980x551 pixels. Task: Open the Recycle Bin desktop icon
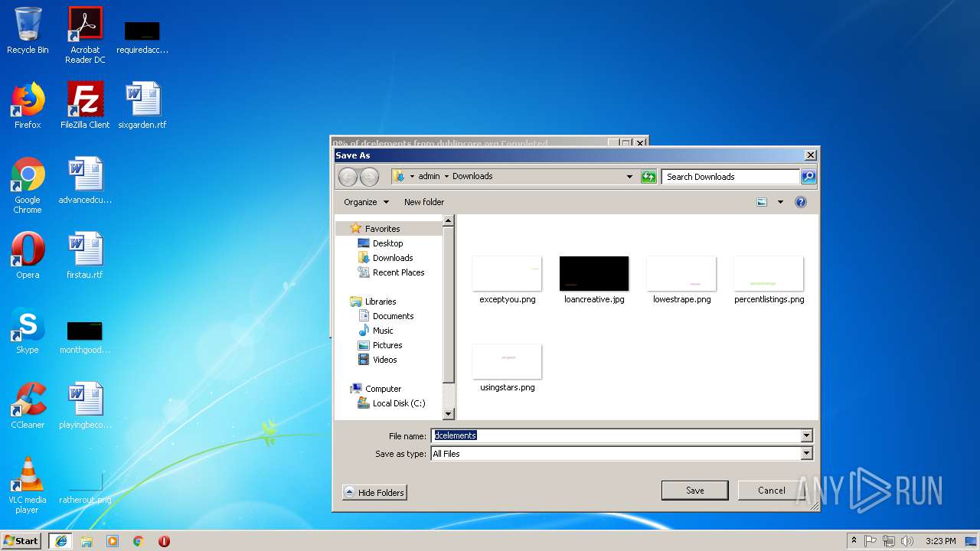click(x=28, y=31)
